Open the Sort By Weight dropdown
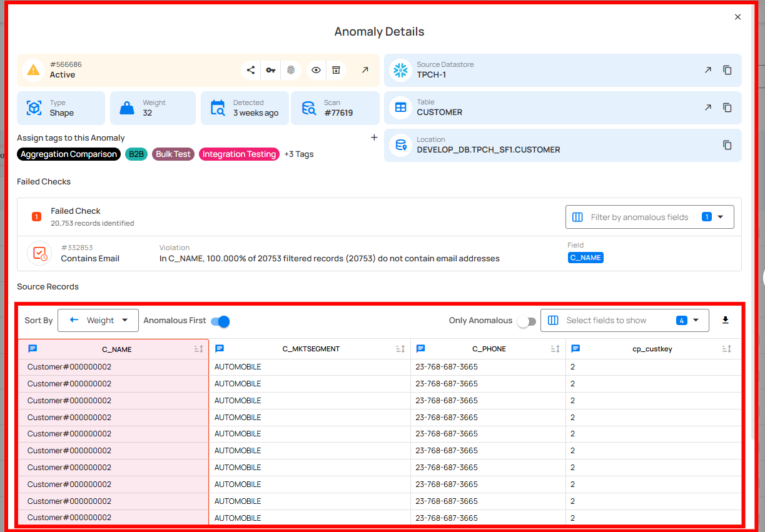 click(x=98, y=320)
